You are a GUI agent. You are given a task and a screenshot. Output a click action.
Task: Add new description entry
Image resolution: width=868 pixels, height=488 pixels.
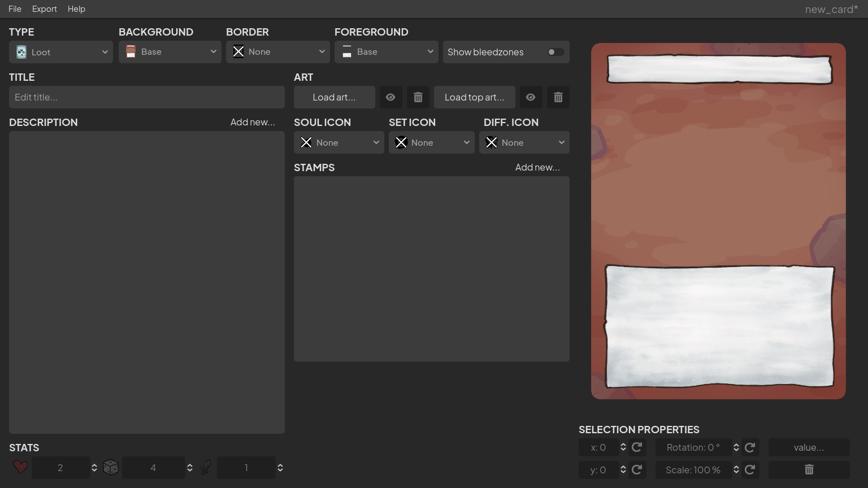(x=253, y=122)
